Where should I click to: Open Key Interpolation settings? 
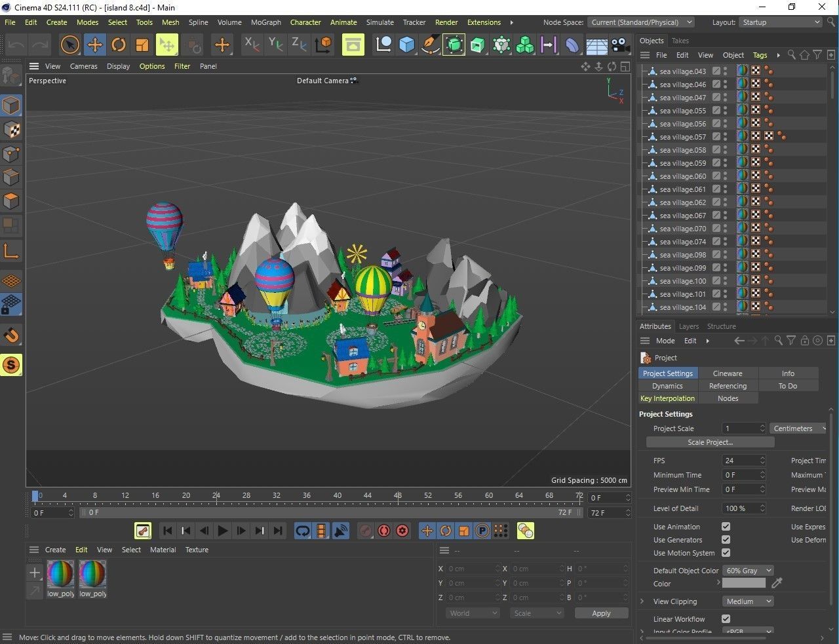tap(667, 398)
